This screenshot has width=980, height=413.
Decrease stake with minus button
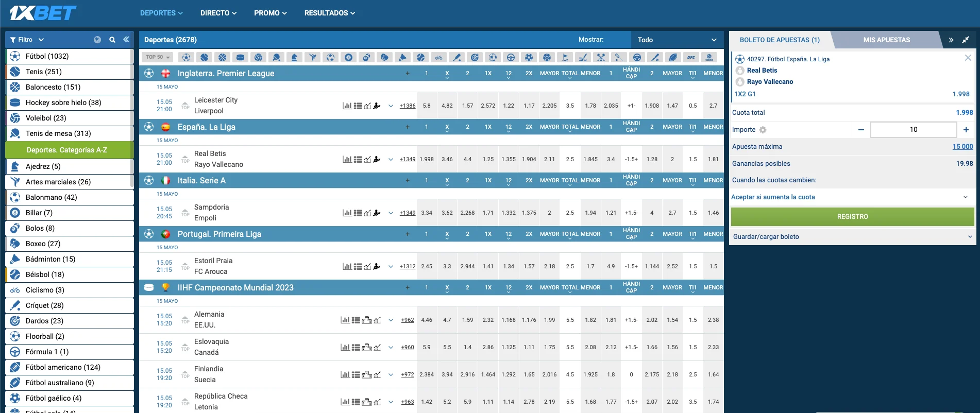[861, 130]
